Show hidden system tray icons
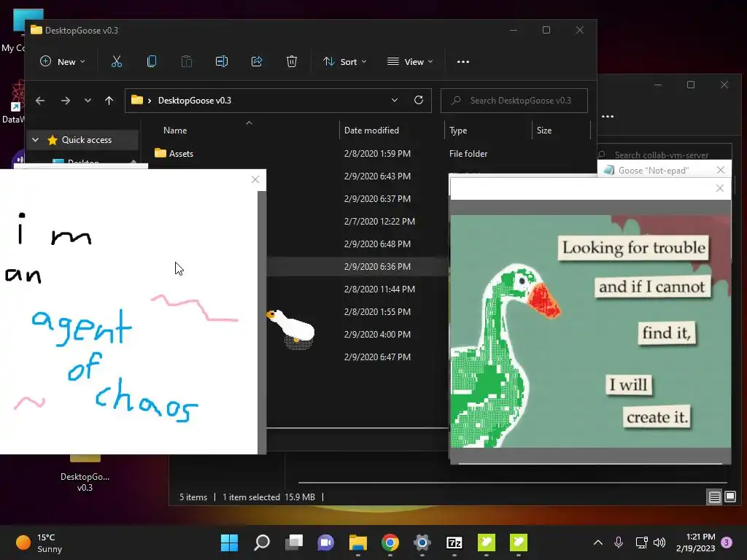The height and width of the screenshot is (560, 747). (x=598, y=542)
